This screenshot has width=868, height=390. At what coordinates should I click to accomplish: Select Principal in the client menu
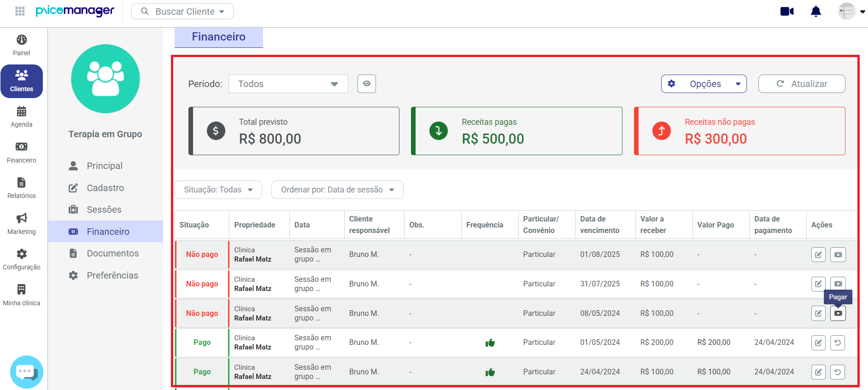105,166
